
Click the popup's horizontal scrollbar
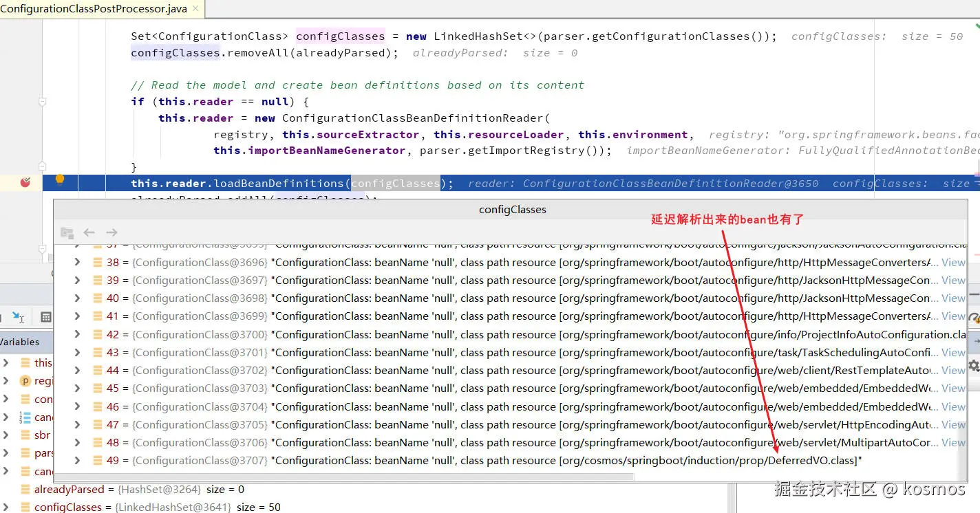tap(344, 476)
